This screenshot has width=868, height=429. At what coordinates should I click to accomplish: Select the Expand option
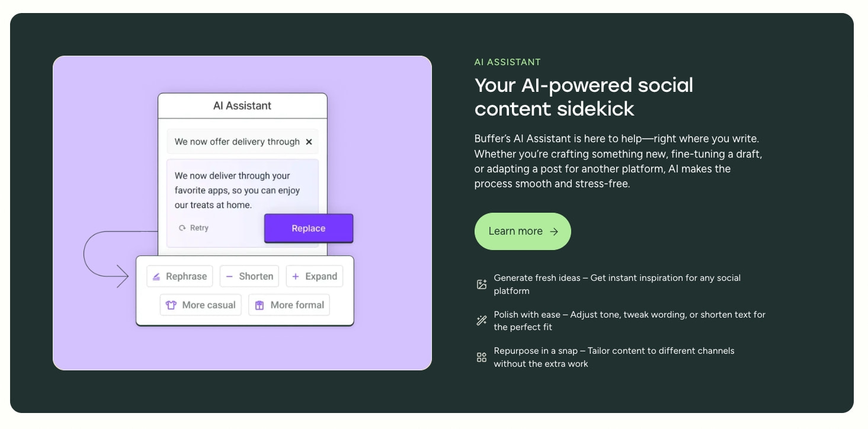(x=315, y=276)
